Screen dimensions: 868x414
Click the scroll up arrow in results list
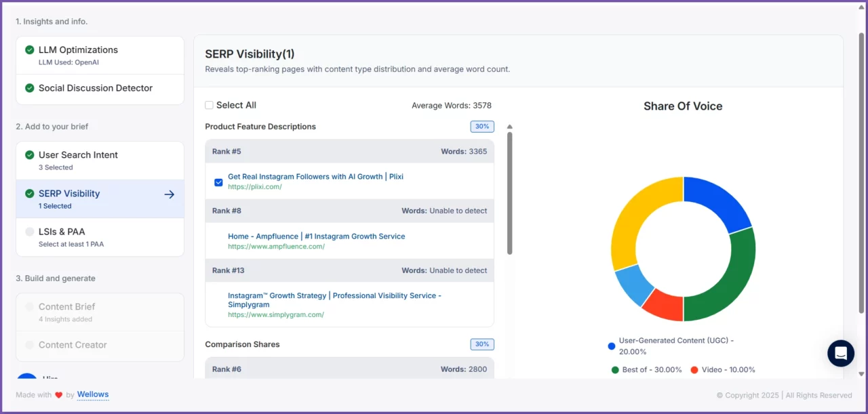(510, 127)
